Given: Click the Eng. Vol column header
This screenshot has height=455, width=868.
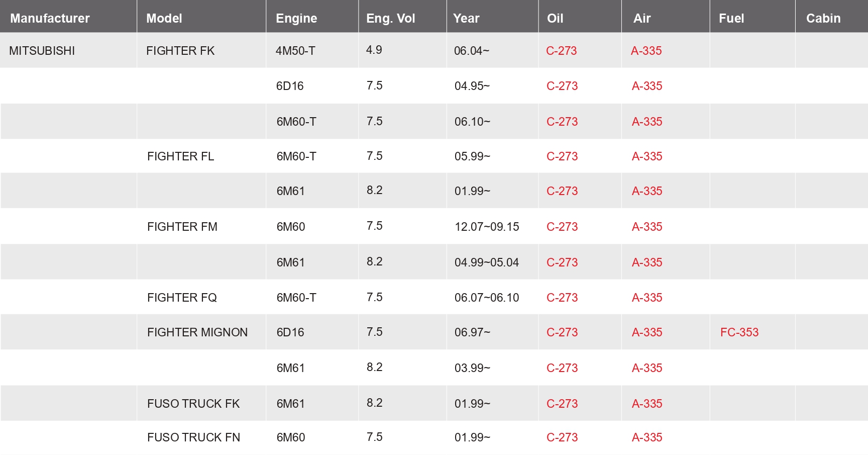Looking at the screenshot, I should 390,18.
